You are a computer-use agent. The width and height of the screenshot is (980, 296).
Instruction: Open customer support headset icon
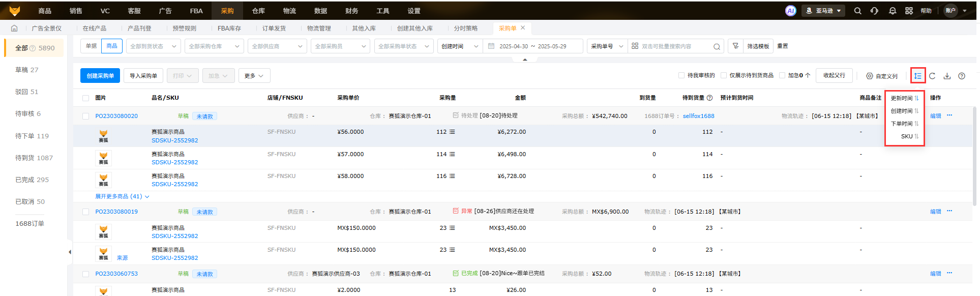(x=874, y=11)
